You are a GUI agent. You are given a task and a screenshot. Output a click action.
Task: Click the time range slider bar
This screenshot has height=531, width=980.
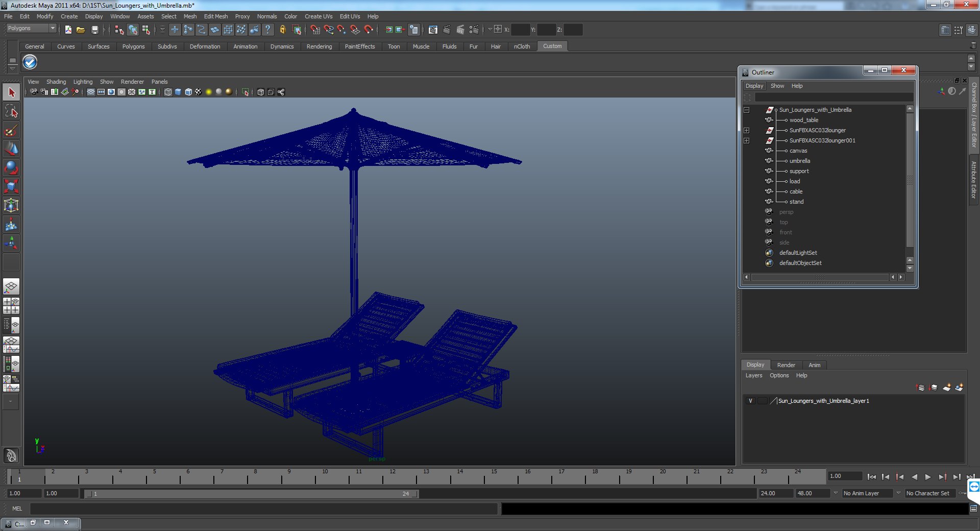click(251, 494)
